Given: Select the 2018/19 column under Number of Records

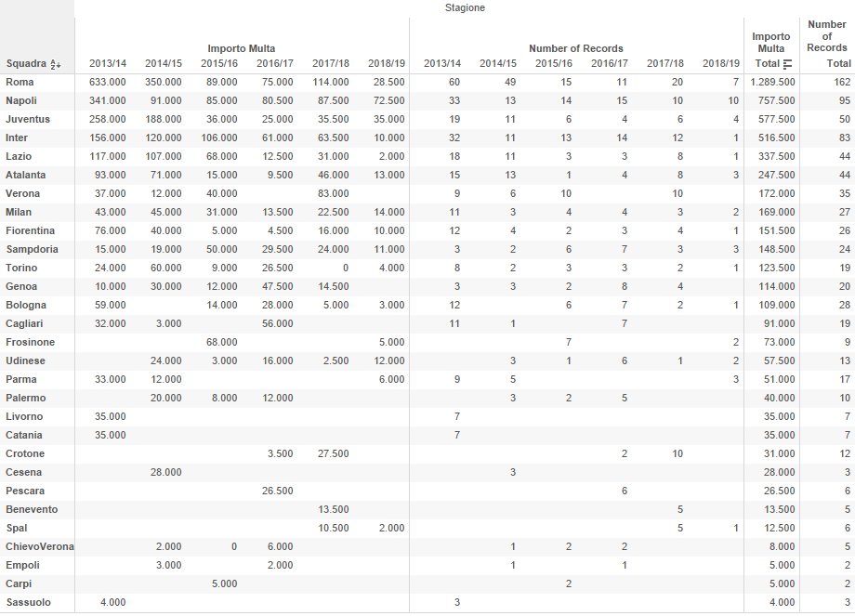Looking at the screenshot, I should coord(721,63).
